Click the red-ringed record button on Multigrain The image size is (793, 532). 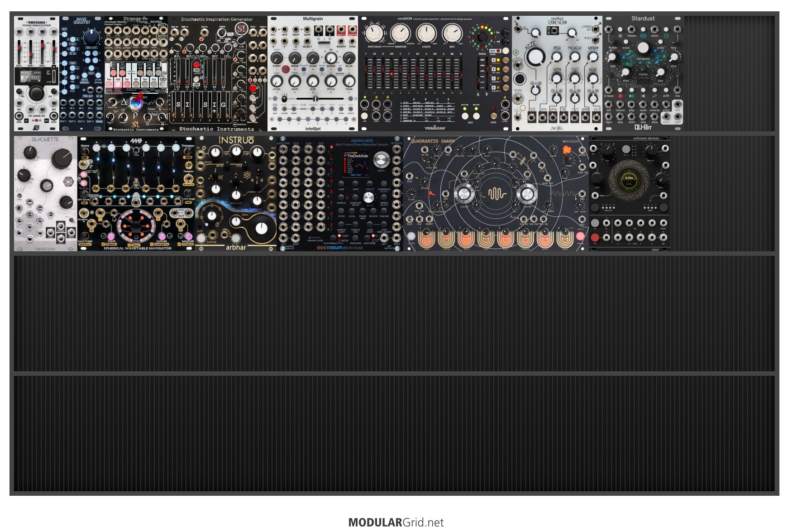[286, 70]
